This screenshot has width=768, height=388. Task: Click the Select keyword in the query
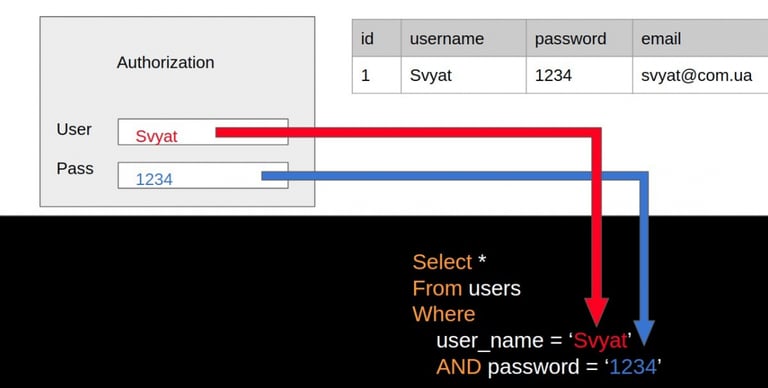(442, 262)
